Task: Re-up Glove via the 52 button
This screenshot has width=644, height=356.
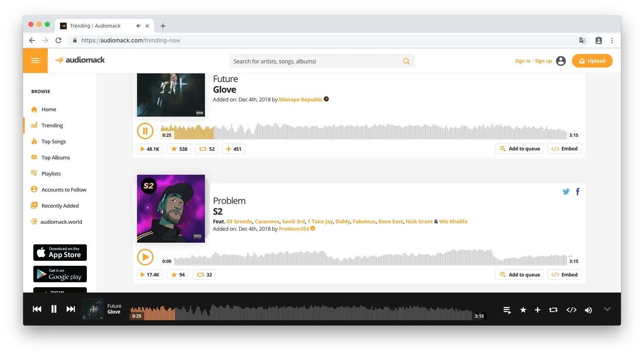Action: [207, 149]
